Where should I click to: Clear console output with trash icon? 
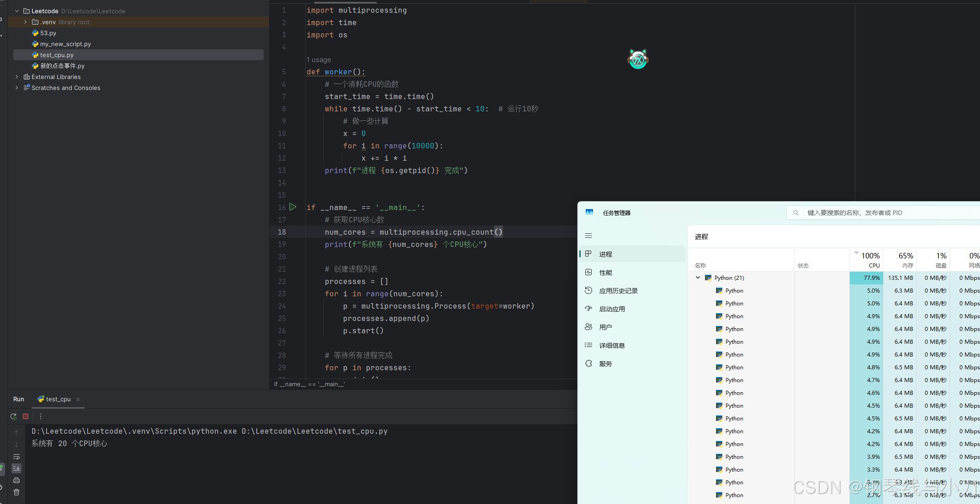pos(16,492)
